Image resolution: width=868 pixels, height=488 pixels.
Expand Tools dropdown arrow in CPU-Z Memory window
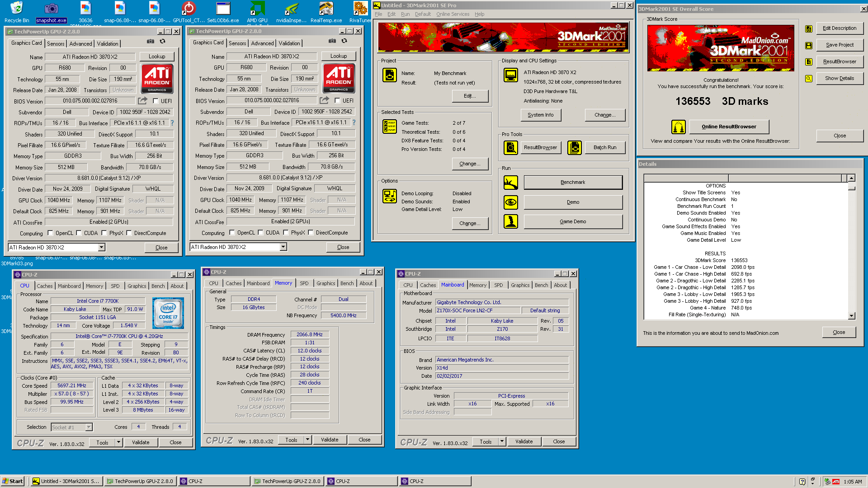307,439
